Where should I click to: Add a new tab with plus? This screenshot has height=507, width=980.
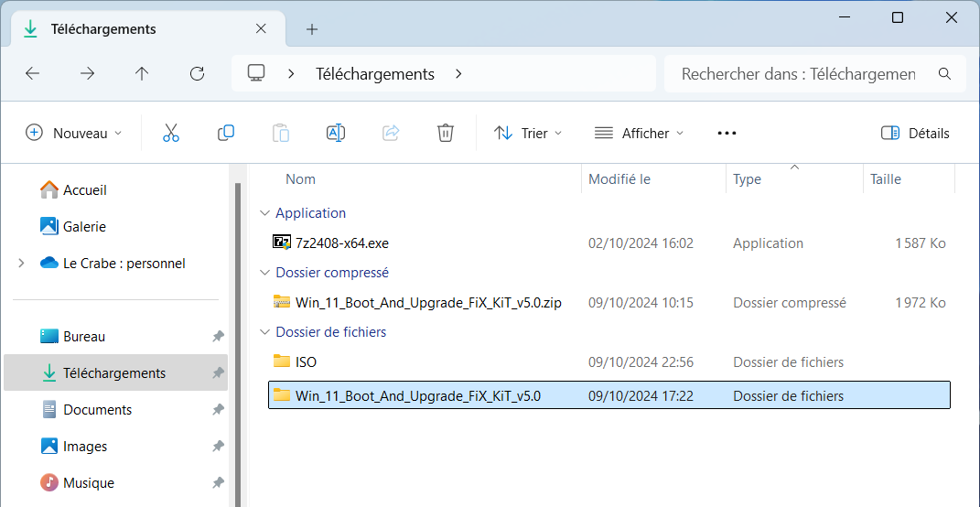(312, 28)
